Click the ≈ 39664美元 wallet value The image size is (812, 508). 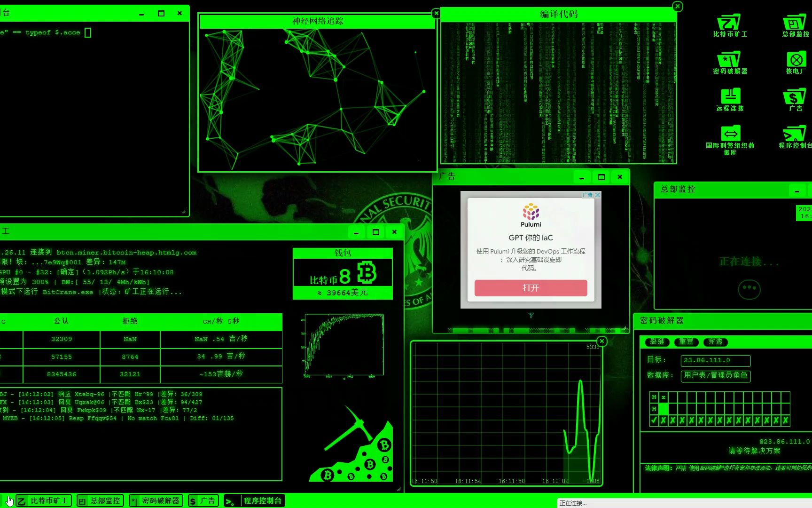tap(343, 293)
